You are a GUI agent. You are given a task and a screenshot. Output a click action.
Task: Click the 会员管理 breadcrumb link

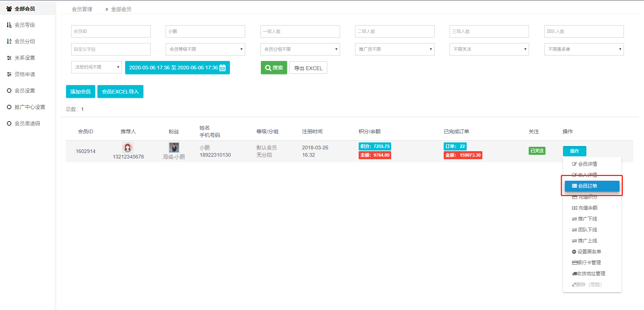point(82,9)
